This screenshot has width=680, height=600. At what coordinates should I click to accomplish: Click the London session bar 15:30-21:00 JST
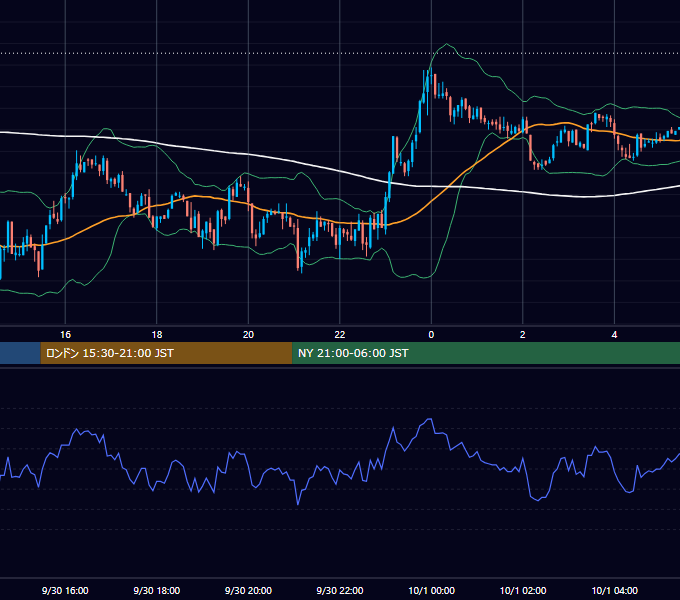(x=167, y=353)
